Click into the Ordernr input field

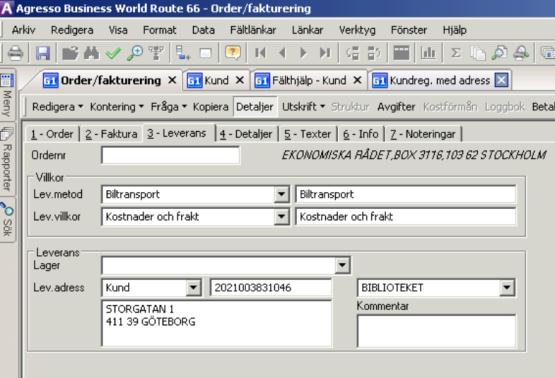coord(171,155)
